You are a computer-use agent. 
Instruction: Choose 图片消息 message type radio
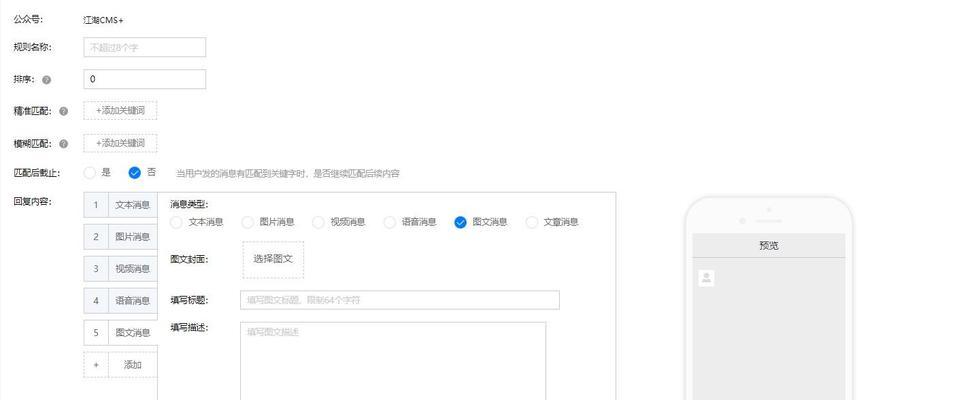(x=247, y=222)
